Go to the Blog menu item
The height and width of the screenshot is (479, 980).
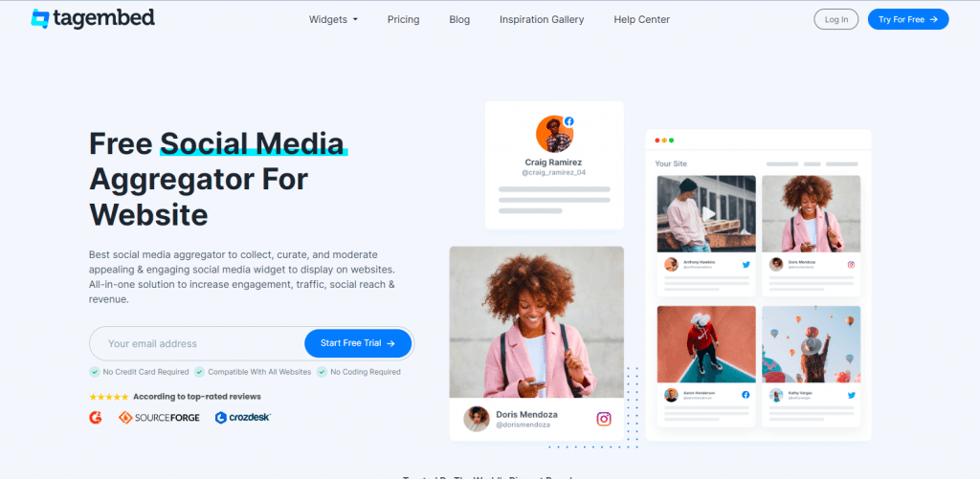pyautogui.click(x=459, y=19)
